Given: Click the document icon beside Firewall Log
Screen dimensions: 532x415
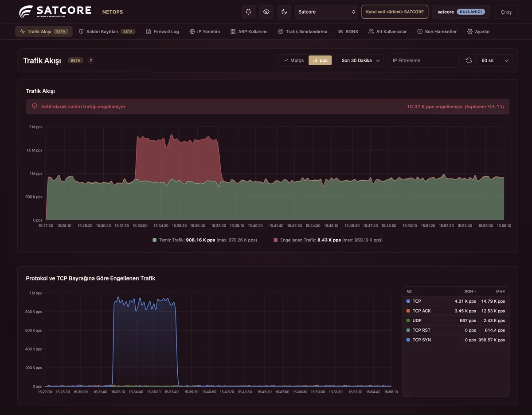Looking at the screenshot, I should pyautogui.click(x=149, y=32).
